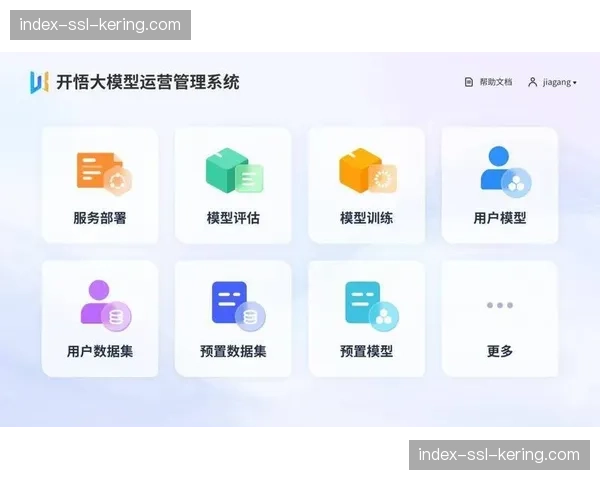Click the 模型训练 card label
Screen dimensions: 600x480
coord(367,218)
